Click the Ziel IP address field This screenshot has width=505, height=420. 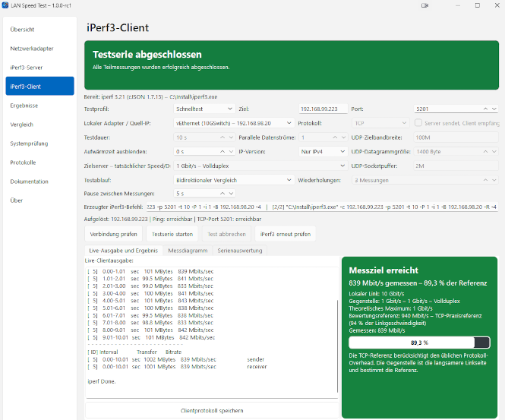[x=323, y=109]
